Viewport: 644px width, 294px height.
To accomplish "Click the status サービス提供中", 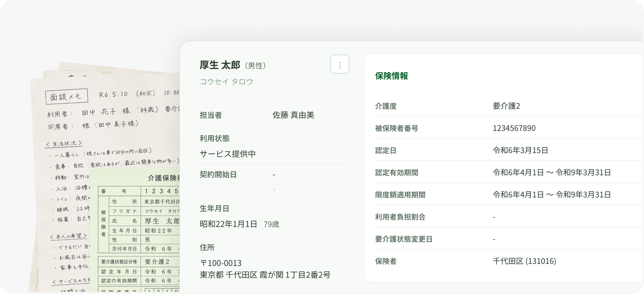I will pyautogui.click(x=228, y=154).
